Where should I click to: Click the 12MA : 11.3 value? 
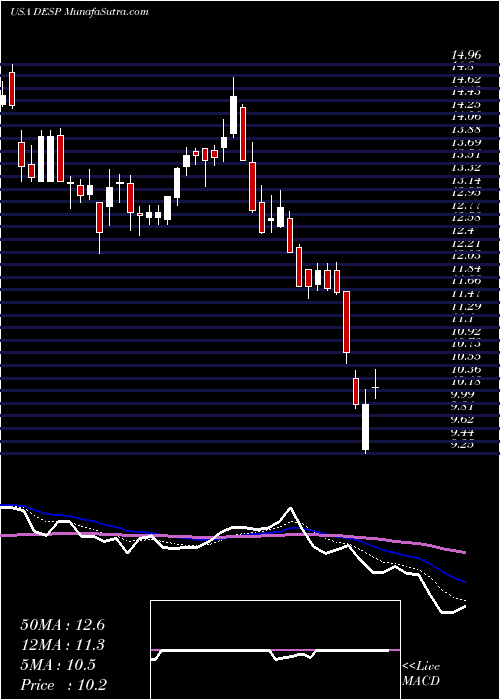point(62,645)
